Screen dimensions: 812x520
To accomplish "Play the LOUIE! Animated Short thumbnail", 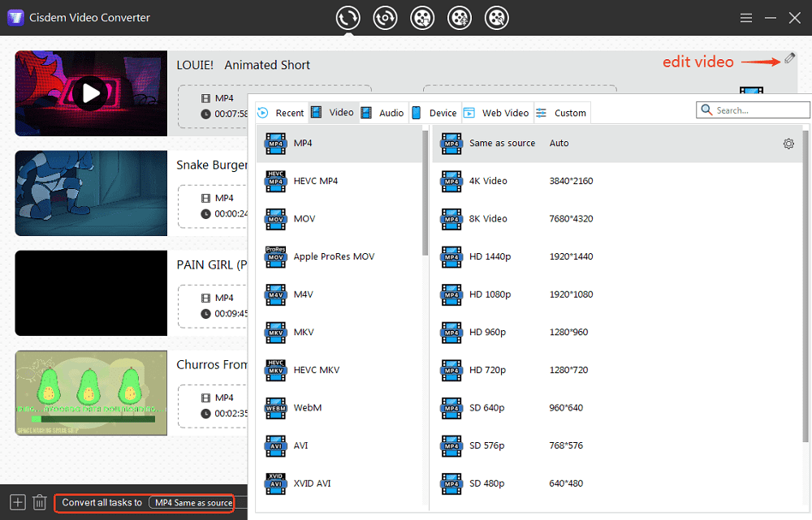I will click(91, 93).
